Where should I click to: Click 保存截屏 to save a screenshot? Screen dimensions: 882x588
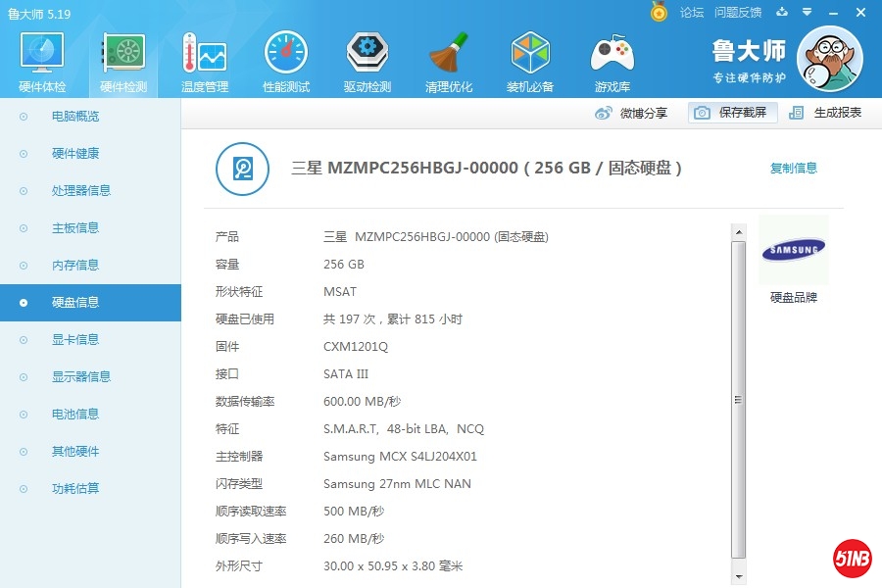click(740, 113)
